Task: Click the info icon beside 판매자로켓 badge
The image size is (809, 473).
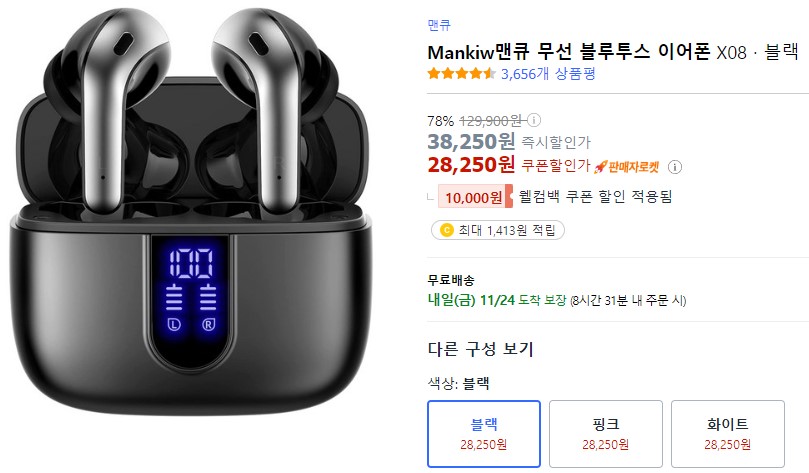Action: [x=675, y=167]
